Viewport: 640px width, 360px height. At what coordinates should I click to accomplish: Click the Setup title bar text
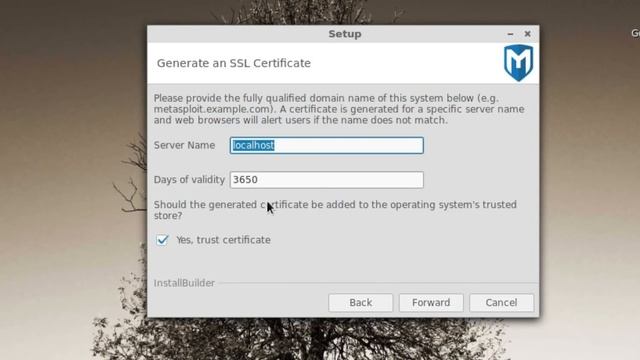coord(345,34)
